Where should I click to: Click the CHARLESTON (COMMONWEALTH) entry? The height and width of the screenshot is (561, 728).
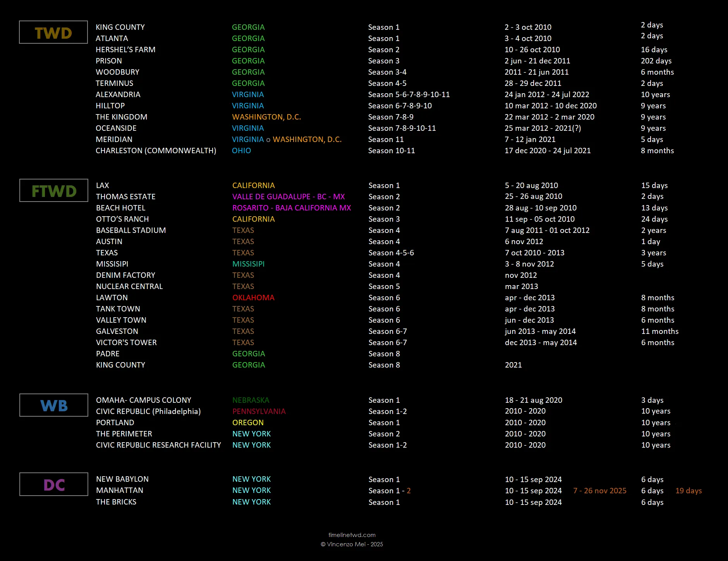[156, 151]
